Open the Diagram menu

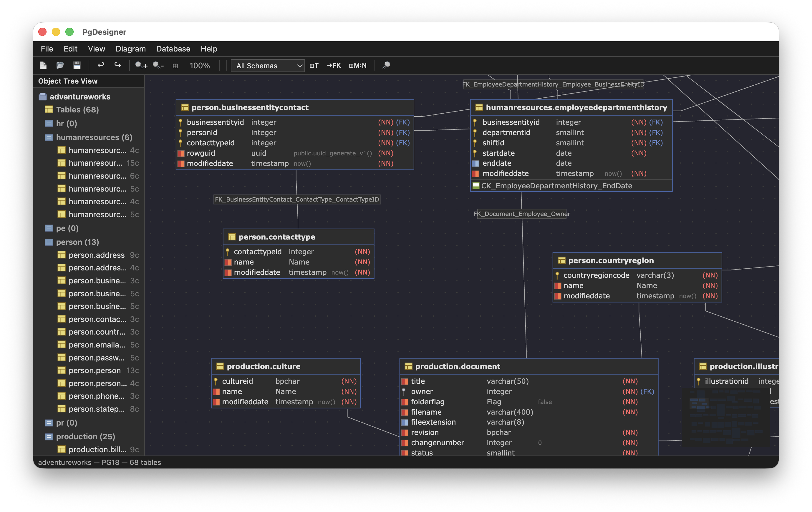130,49
